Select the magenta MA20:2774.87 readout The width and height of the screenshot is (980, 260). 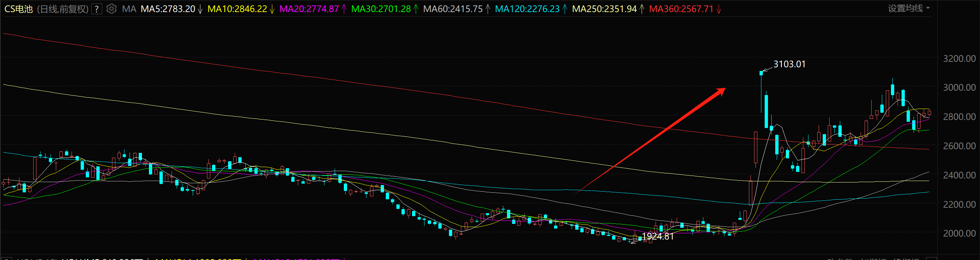click(309, 9)
